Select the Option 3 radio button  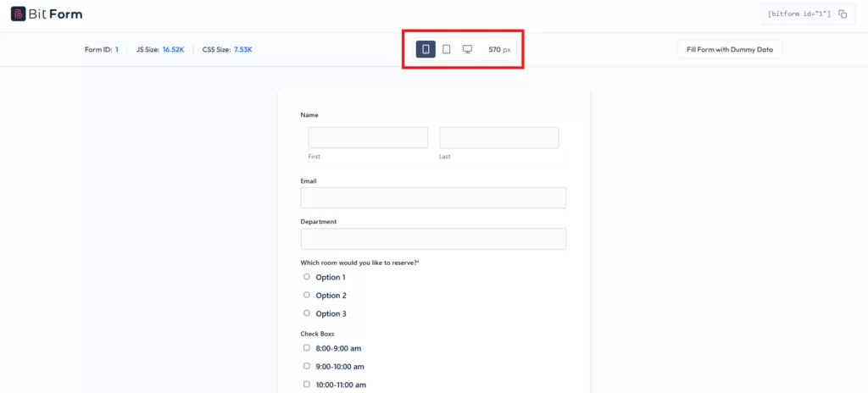pyautogui.click(x=307, y=313)
